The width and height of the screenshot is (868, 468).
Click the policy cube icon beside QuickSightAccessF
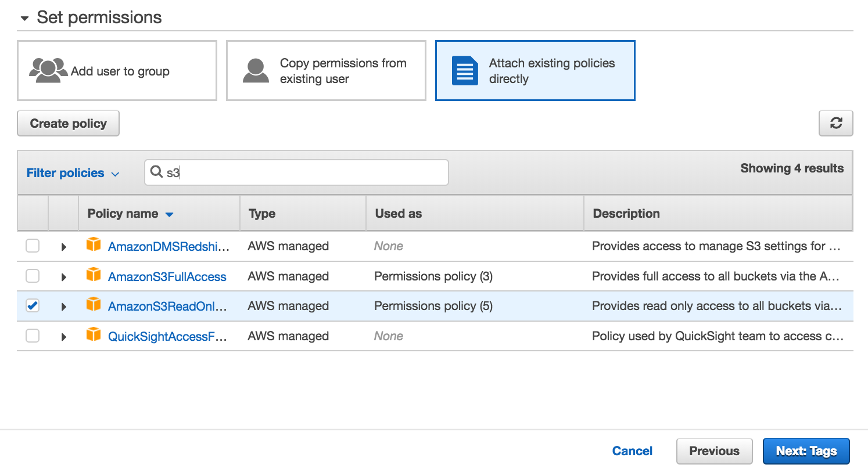(x=94, y=336)
